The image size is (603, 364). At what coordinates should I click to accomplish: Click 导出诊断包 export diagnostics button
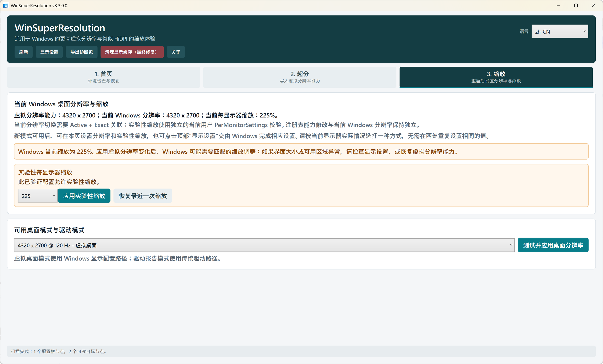[81, 52]
